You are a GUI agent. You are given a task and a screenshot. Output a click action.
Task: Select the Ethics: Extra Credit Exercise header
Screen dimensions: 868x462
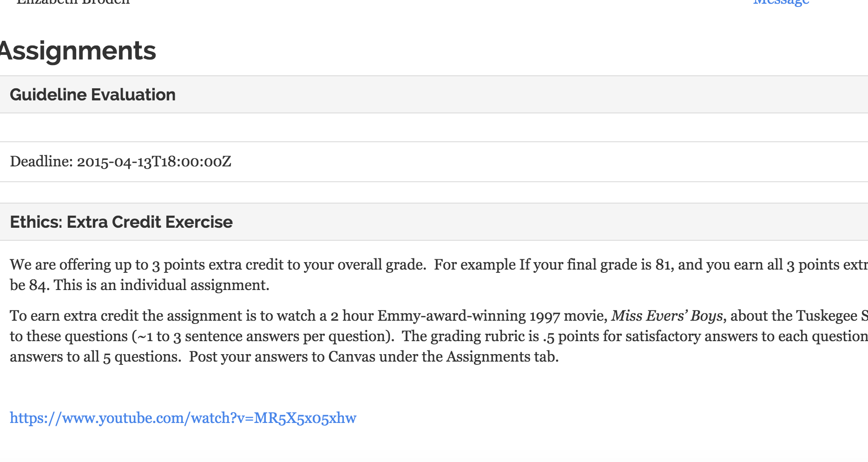[121, 222]
